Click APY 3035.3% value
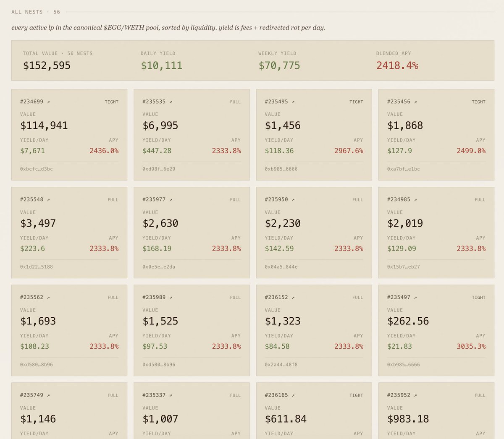This screenshot has height=439, width=504. 471,346
